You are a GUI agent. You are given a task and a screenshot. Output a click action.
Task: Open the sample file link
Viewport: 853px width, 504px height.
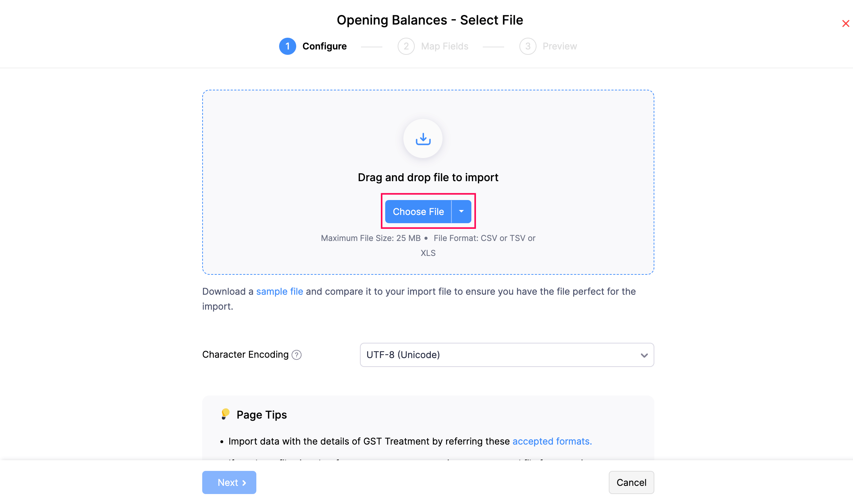click(279, 291)
